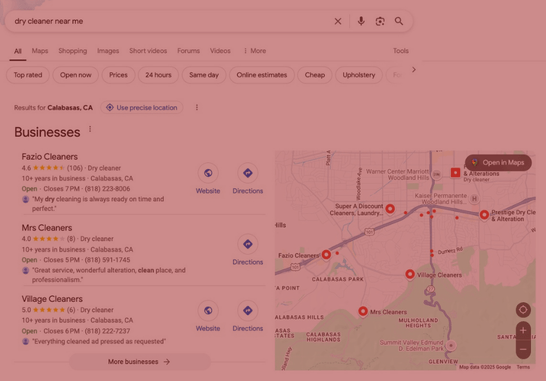Apply the Prices filter chip
This screenshot has width=546, height=381.
point(118,75)
